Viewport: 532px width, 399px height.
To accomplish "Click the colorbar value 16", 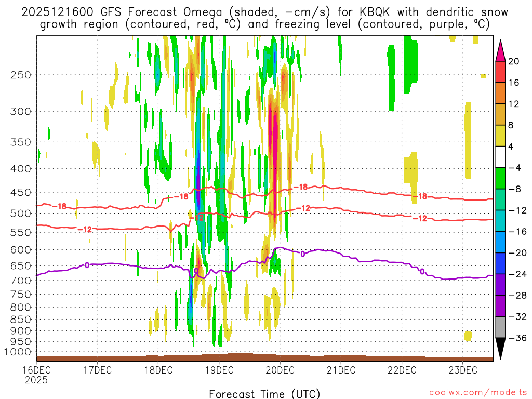I will click(x=514, y=83).
